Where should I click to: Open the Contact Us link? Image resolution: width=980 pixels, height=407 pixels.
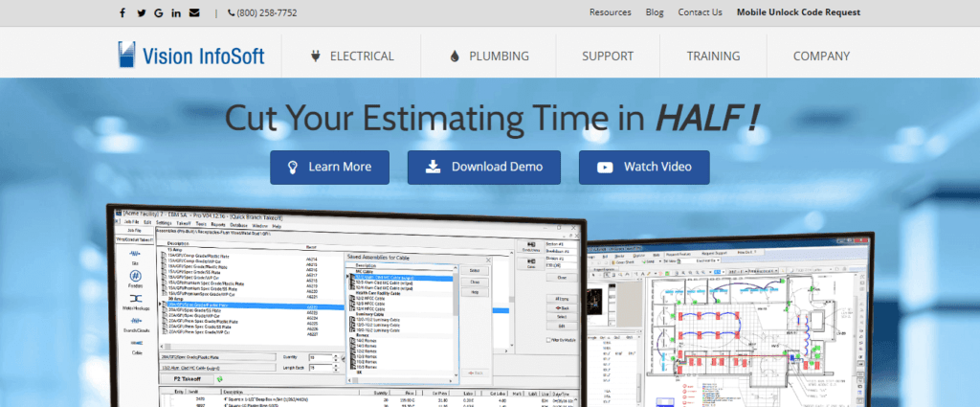(700, 11)
